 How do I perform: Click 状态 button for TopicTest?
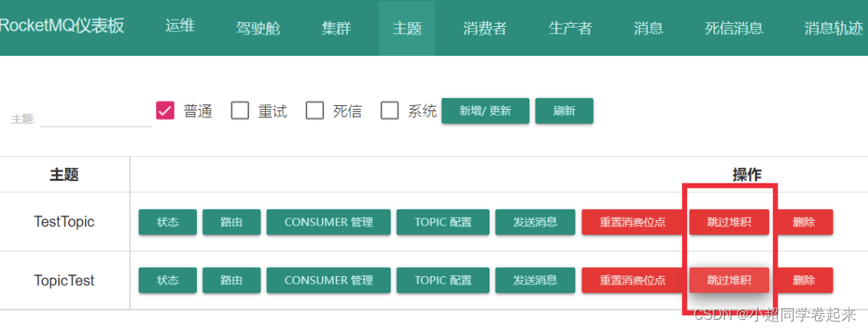tap(168, 280)
